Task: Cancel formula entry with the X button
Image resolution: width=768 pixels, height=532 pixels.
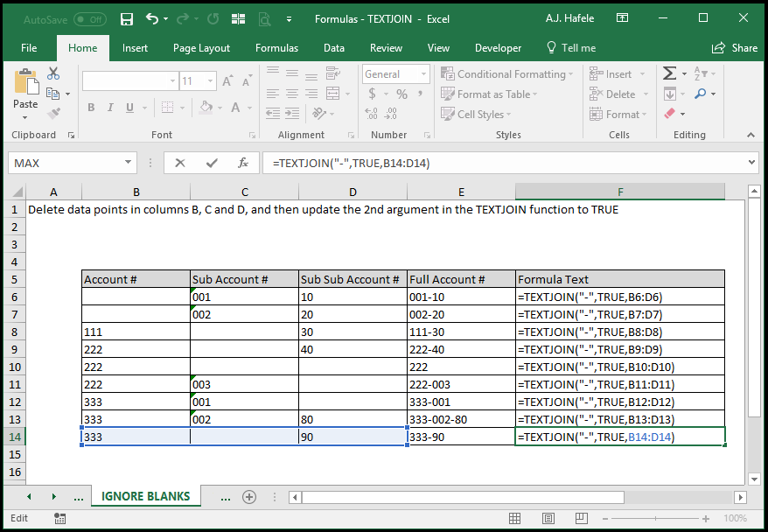Action: tap(180, 163)
